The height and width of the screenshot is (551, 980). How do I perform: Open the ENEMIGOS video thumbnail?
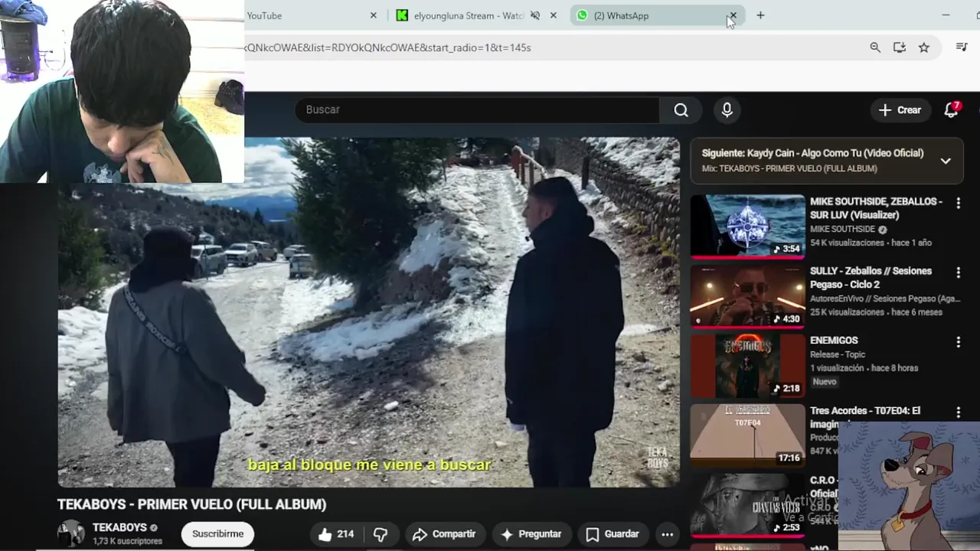click(747, 366)
